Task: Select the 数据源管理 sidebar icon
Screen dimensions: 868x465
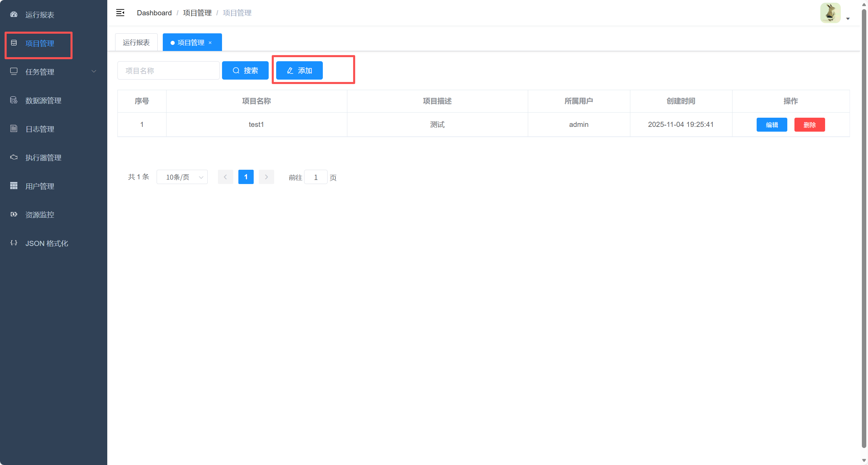Action: click(43, 100)
